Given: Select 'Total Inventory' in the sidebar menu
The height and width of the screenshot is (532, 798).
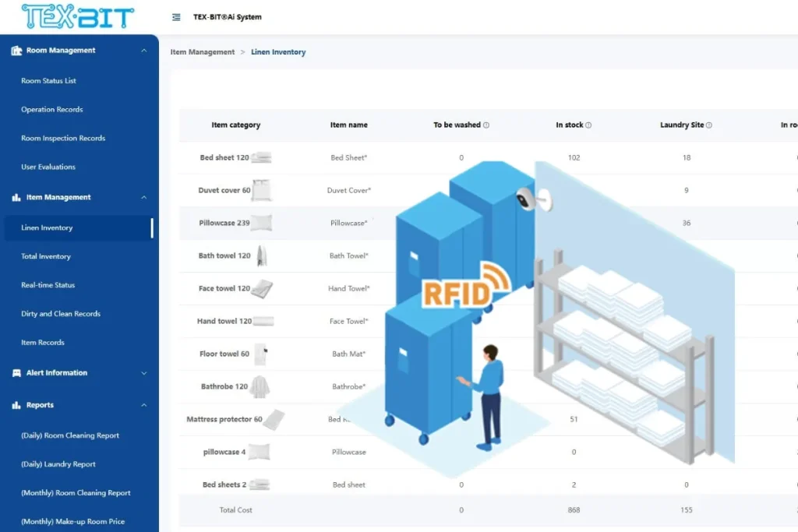Looking at the screenshot, I should point(46,255).
